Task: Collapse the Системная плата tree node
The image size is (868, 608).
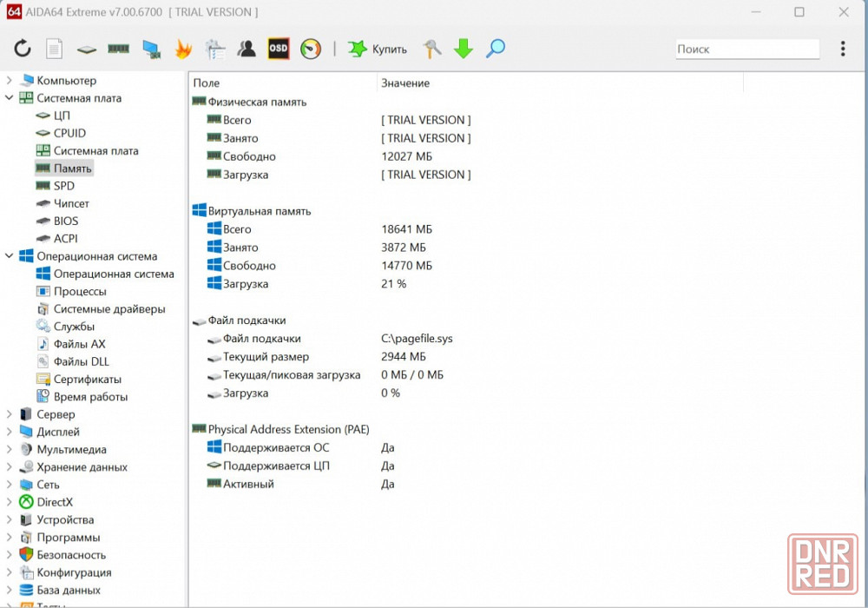Action: pyautogui.click(x=10, y=98)
